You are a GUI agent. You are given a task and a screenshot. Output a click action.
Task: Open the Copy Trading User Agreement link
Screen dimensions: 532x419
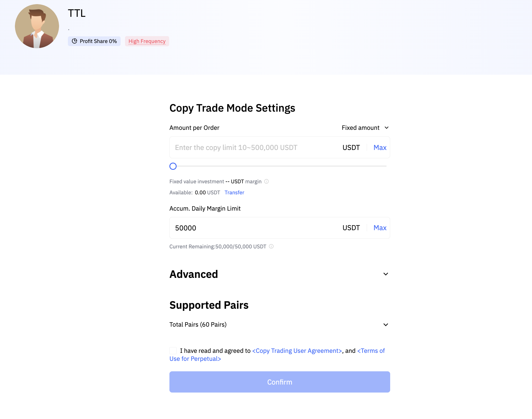click(297, 351)
